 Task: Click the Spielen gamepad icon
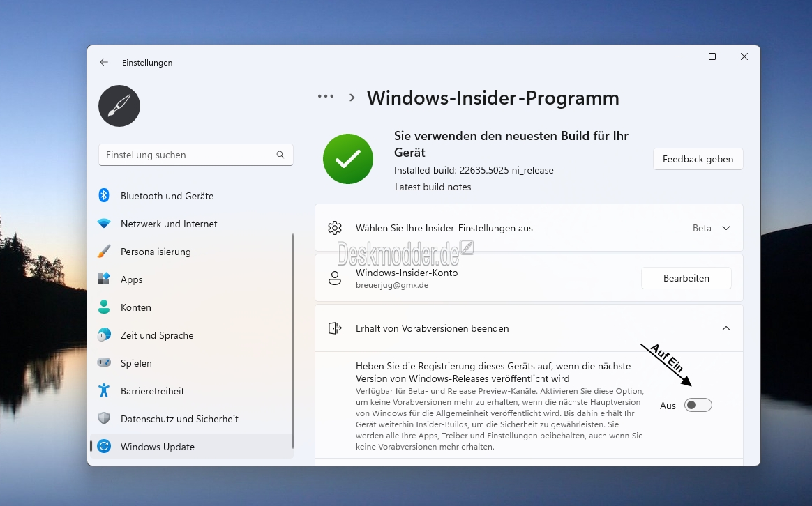[x=104, y=362]
